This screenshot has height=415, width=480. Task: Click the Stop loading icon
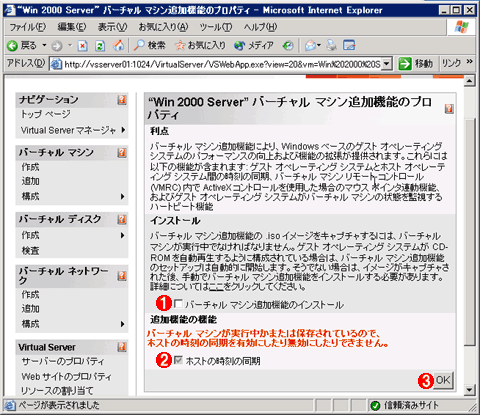coord(82,46)
